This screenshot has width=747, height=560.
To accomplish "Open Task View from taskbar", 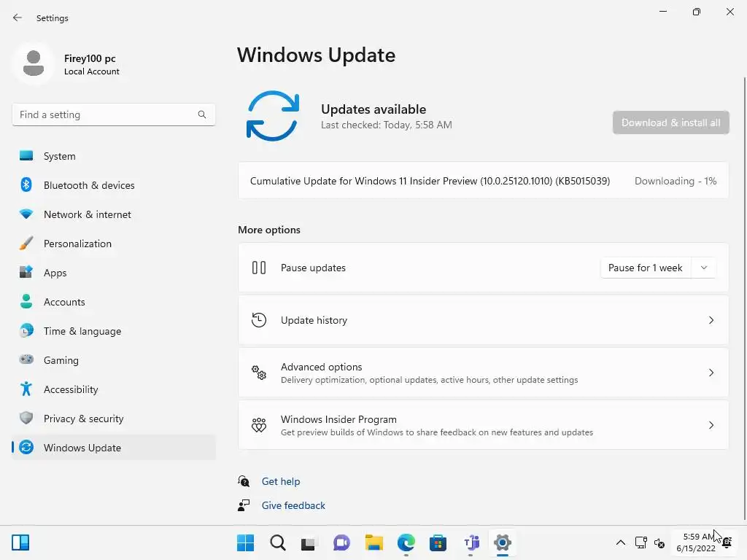I will click(x=309, y=542).
